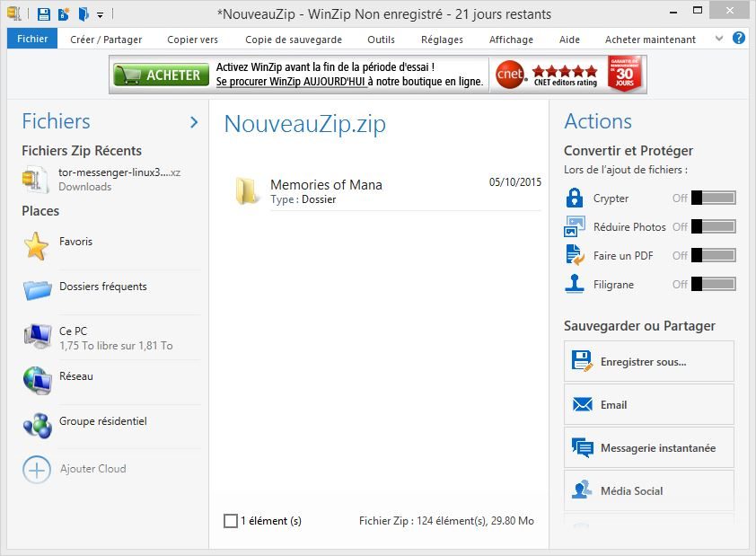Click the save icon in the quick access toolbar
This screenshot has height=556, width=756.
point(44,14)
